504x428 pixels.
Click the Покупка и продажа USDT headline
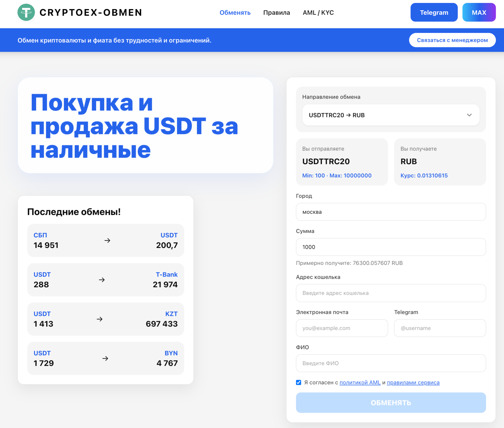point(134,126)
